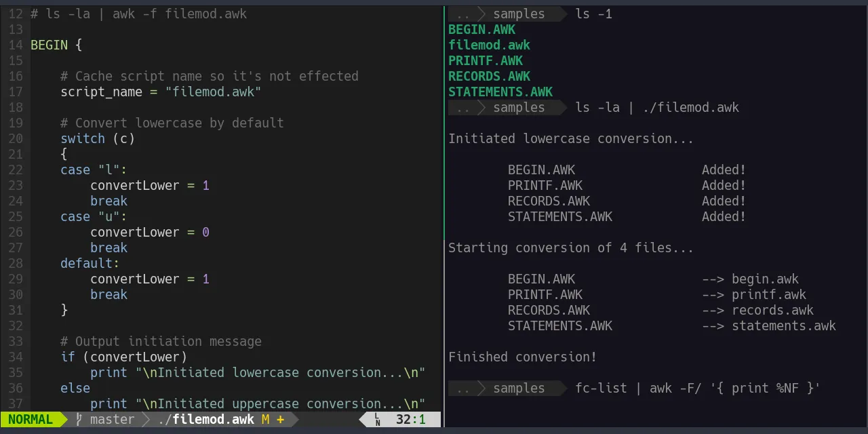Click the BEGIN keyword on line 14
868x434 pixels.
(49, 45)
